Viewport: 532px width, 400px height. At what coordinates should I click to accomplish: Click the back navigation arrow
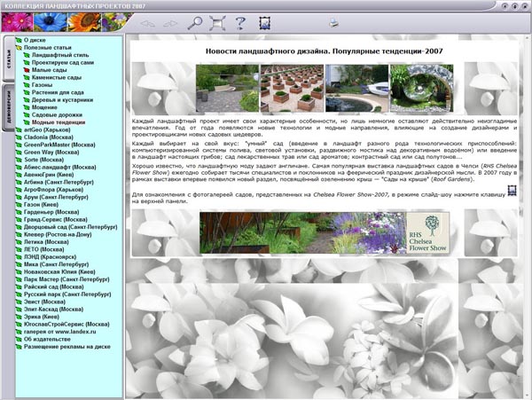click(147, 22)
